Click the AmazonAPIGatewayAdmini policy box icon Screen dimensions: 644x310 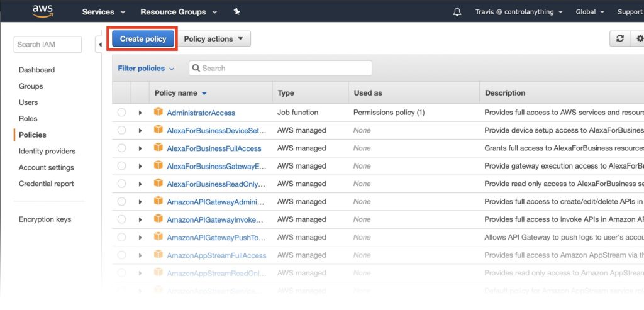tap(158, 201)
